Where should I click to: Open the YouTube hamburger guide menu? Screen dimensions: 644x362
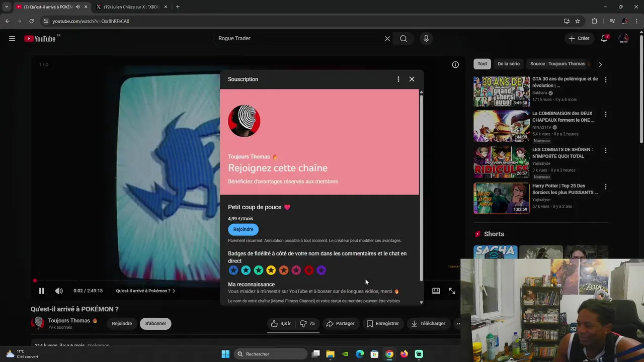(12, 39)
